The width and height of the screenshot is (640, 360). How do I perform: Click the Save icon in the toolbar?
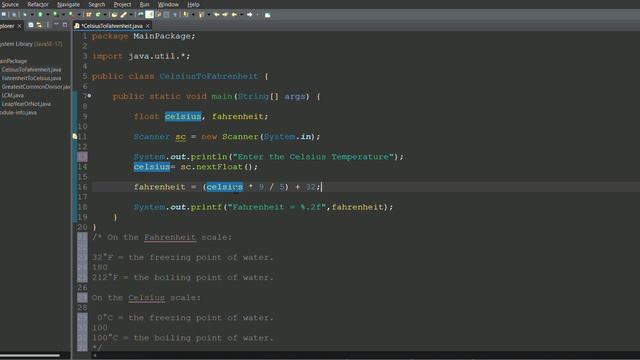[4, 14]
